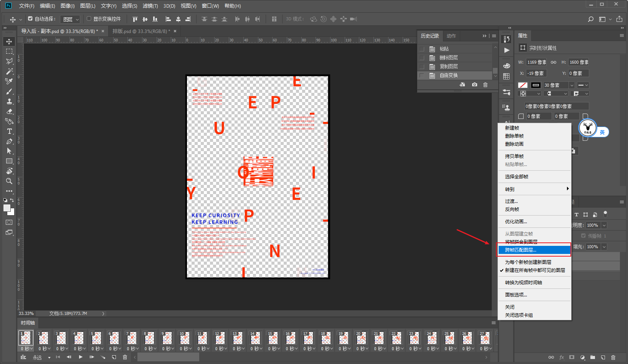628x364 pixels.
Task: Click the black stroke color swatch
Action: [536, 85]
